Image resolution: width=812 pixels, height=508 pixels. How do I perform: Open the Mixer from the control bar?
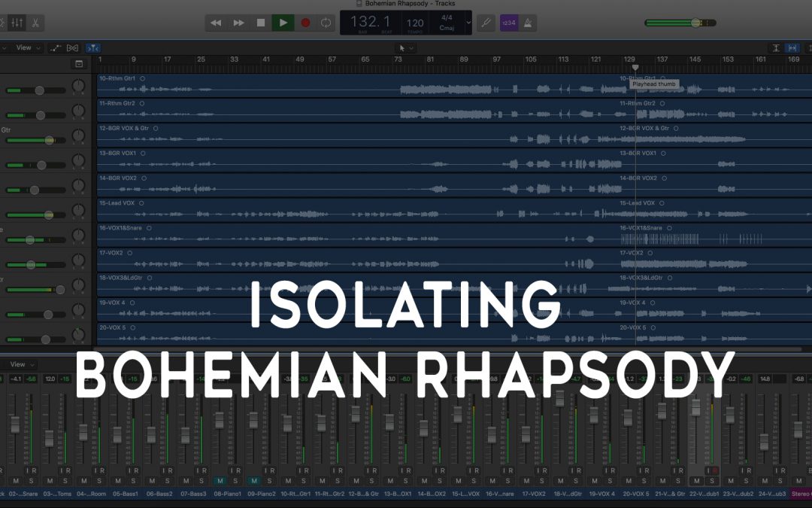[x=17, y=23]
